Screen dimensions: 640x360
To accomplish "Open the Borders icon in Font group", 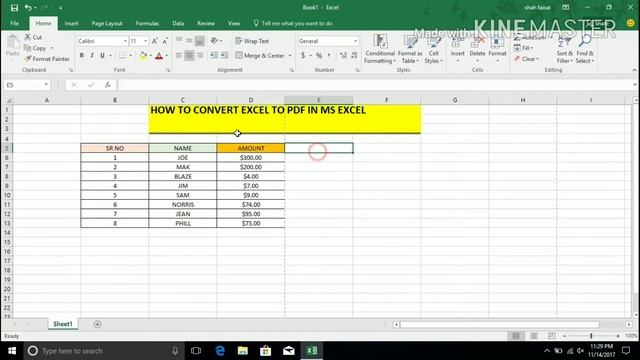I will pyautogui.click(x=122, y=56).
